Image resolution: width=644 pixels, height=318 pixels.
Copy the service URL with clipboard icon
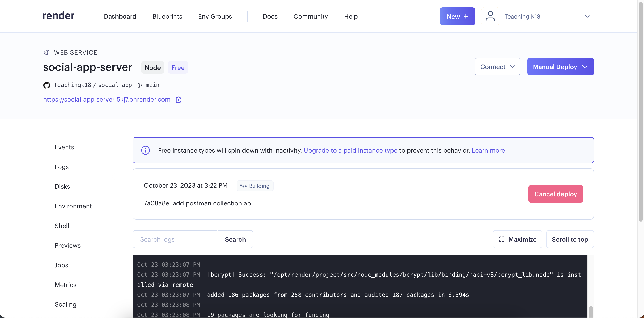178,100
